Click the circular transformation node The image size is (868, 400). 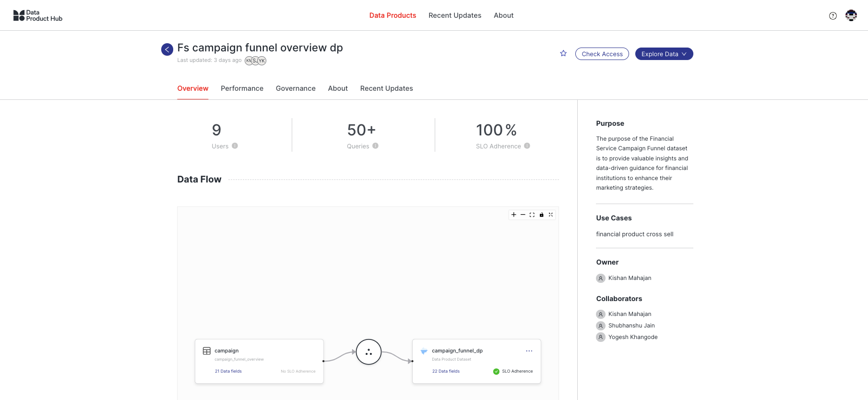(x=369, y=352)
